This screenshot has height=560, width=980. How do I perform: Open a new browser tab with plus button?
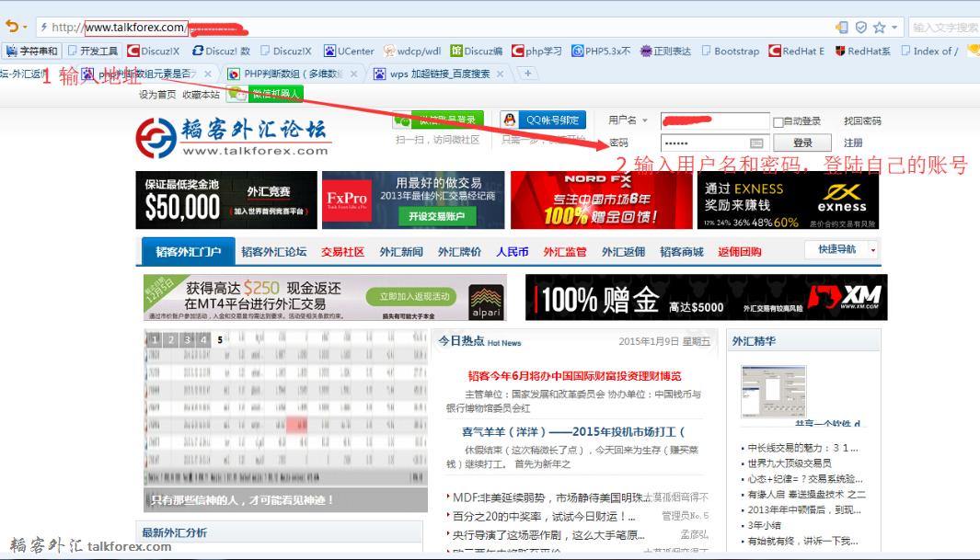[x=527, y=74]
